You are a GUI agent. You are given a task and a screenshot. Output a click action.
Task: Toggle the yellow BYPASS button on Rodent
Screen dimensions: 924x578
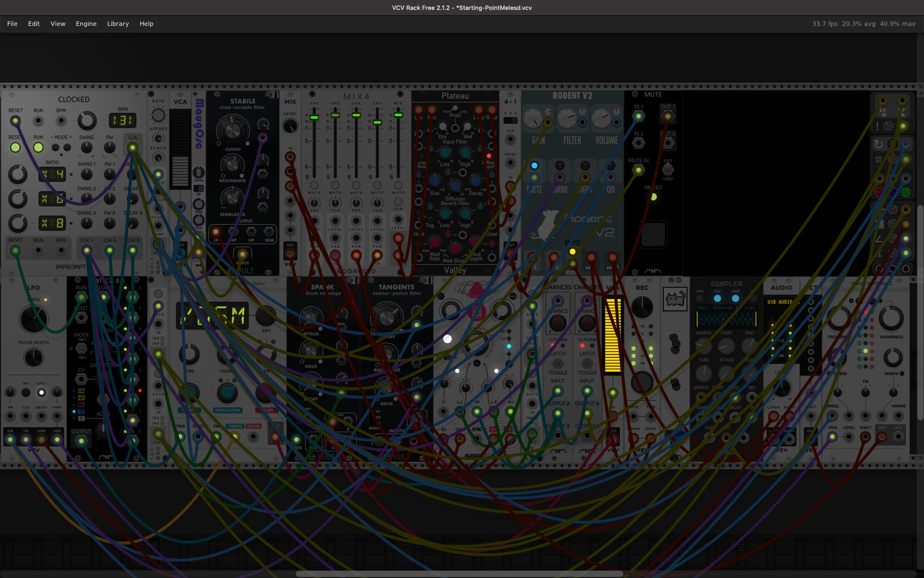point(573,252)
